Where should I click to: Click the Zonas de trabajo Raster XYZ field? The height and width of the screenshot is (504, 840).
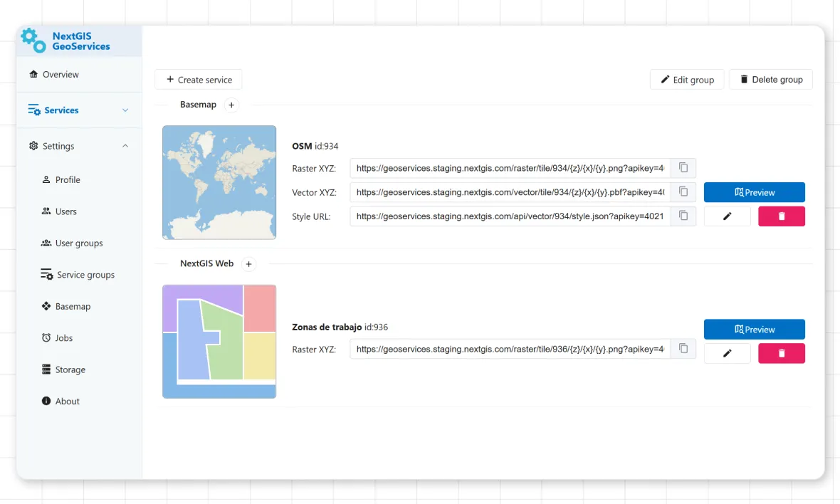[510, 350]
